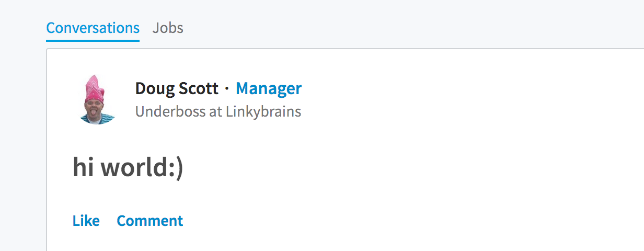Click the Manager role label
This screenshot has height=251, width=644.
(269, 88)
